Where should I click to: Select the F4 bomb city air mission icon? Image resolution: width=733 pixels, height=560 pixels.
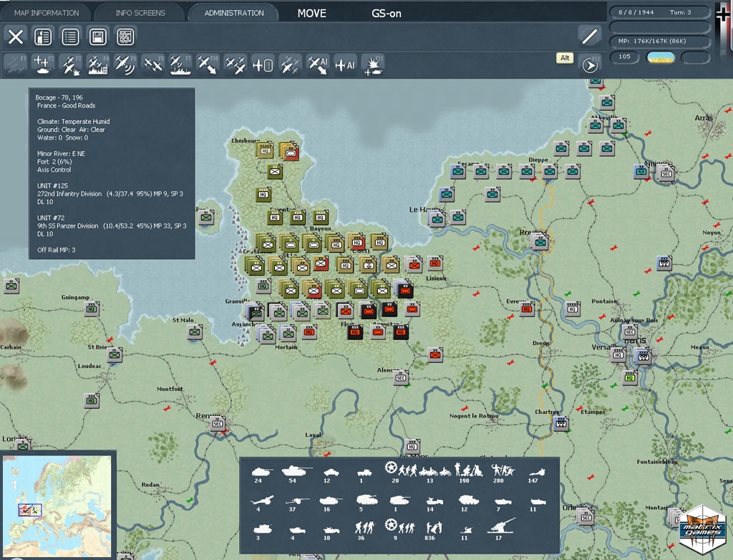pos(97,64)
